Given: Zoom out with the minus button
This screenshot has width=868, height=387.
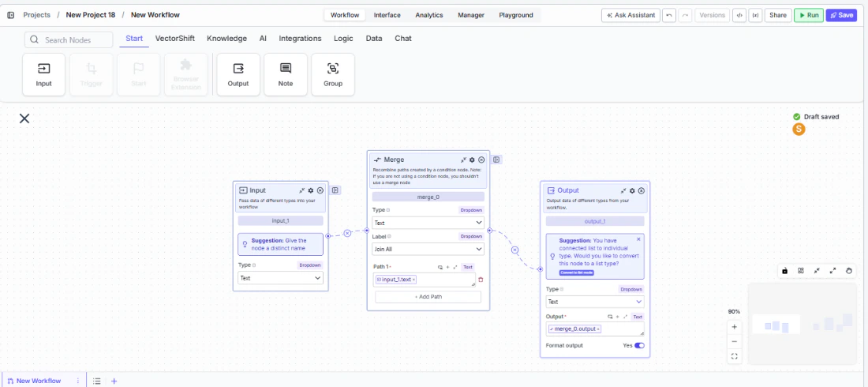Looking at the screenshot, I should tap(735, 341).
